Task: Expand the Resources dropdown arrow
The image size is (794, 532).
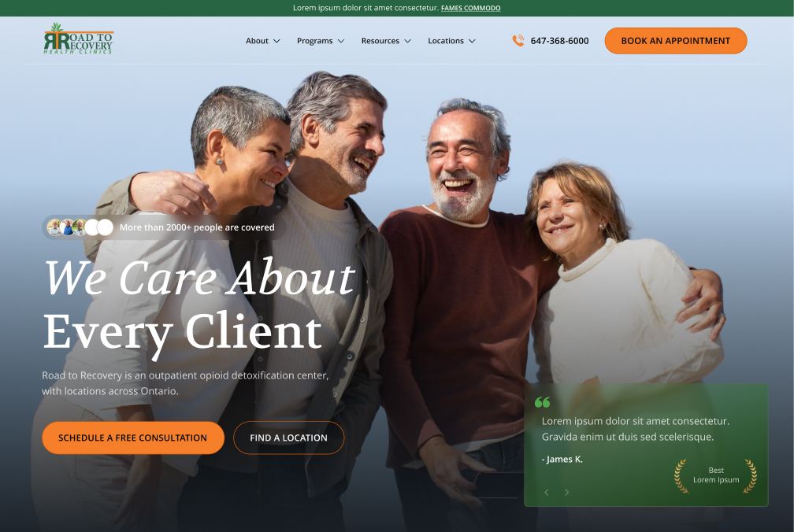Action: [x=408, y=41]
